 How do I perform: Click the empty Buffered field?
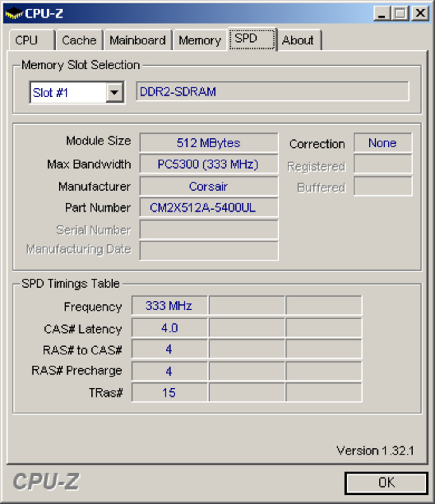point(382,186)
